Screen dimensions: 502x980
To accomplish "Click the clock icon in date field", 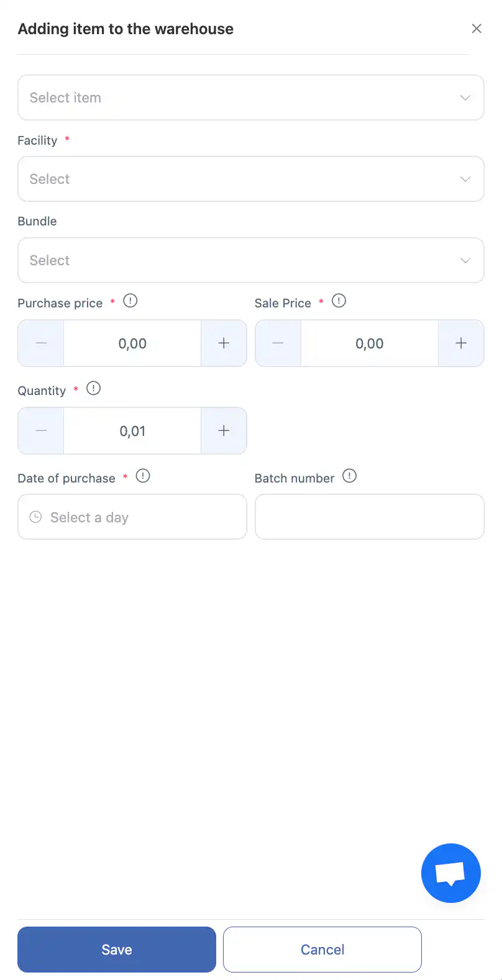I will click(x=36, y=517).
